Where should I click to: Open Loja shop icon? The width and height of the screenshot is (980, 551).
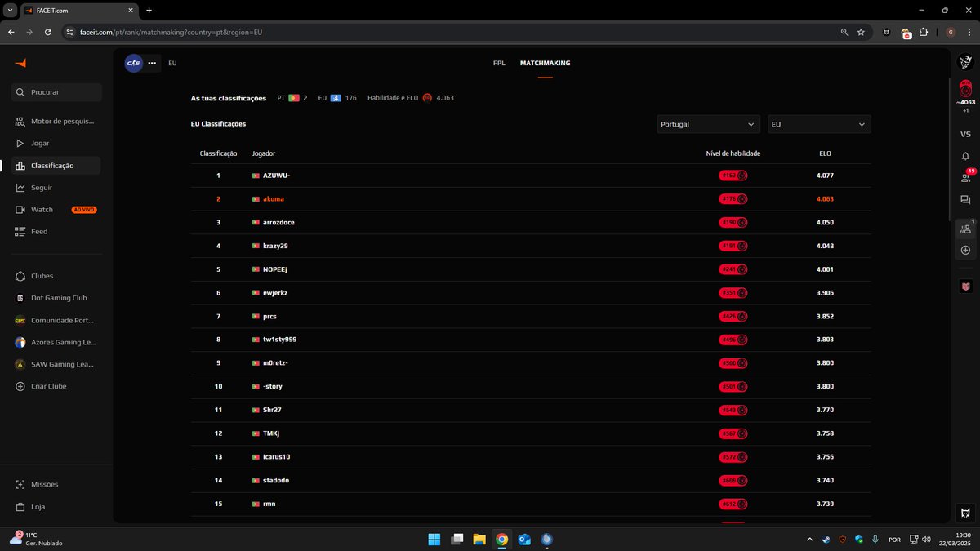tap(20, 507)
